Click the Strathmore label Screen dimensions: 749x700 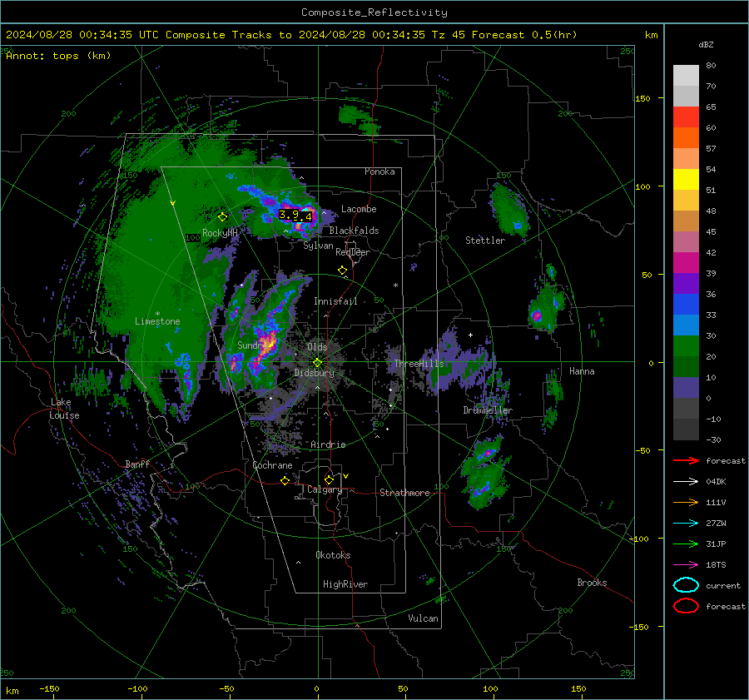tap(404, 493)
